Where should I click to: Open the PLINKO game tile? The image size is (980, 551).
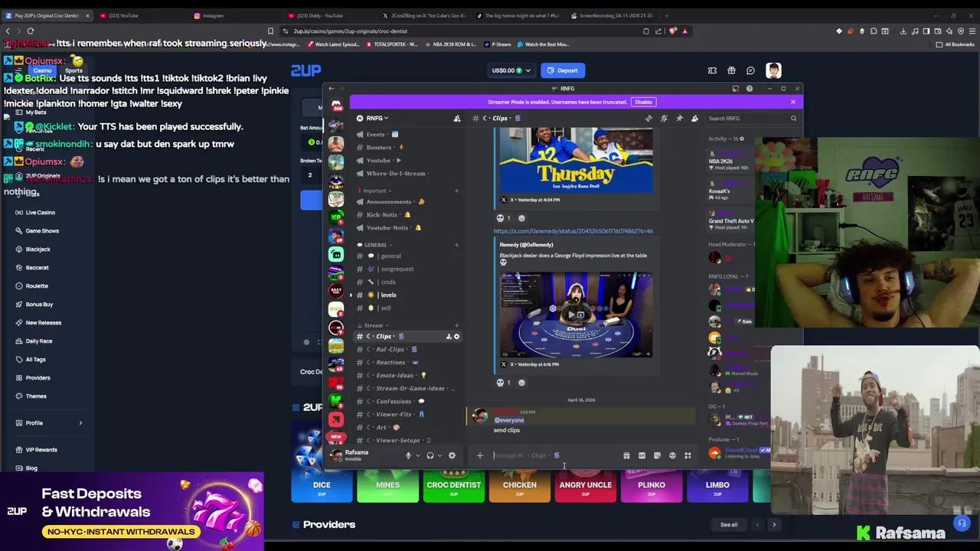point(652,486)
